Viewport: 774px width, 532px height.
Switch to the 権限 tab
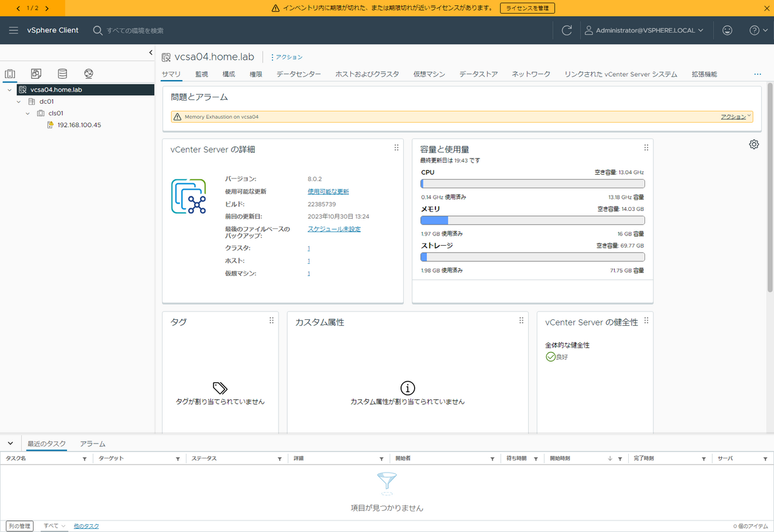coord(256,74)
